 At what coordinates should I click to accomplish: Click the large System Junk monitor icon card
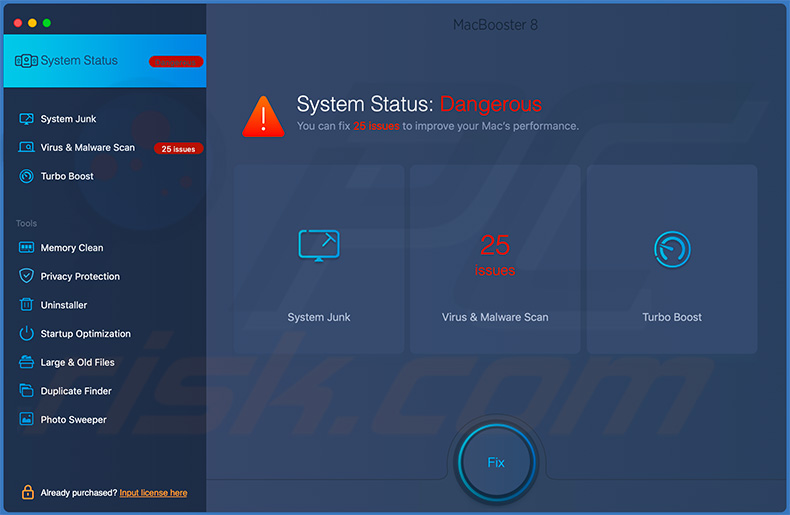319,246
